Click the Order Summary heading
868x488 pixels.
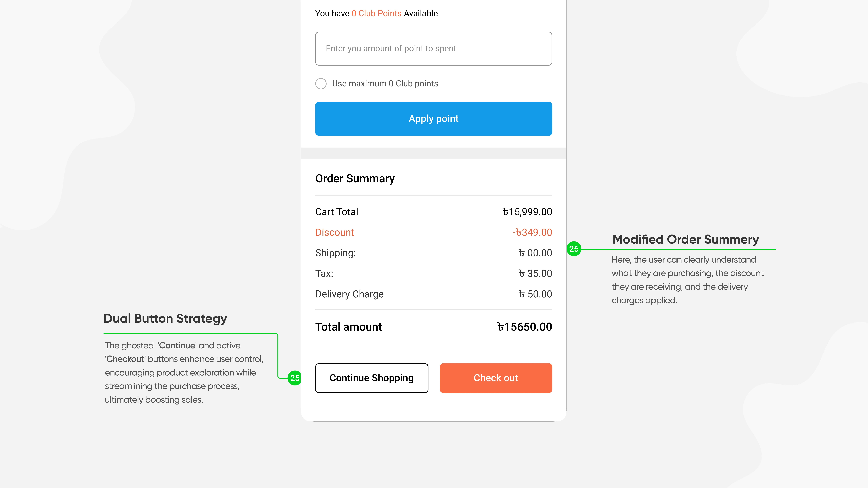pyautogui.click(x=355, y=178)
